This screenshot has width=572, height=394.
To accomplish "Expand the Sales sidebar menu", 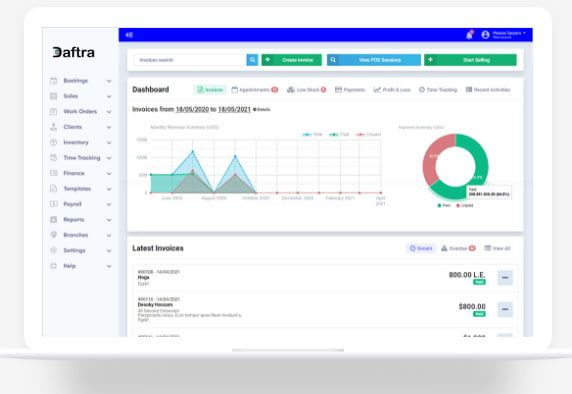I will 109,96.
